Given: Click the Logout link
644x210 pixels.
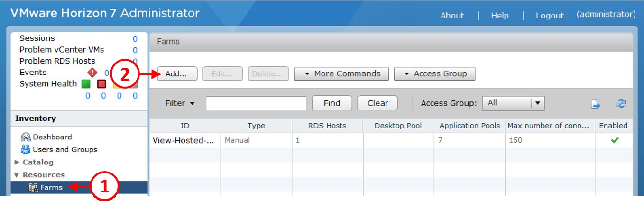Looking at the screenshot, I should pos(550,16).
